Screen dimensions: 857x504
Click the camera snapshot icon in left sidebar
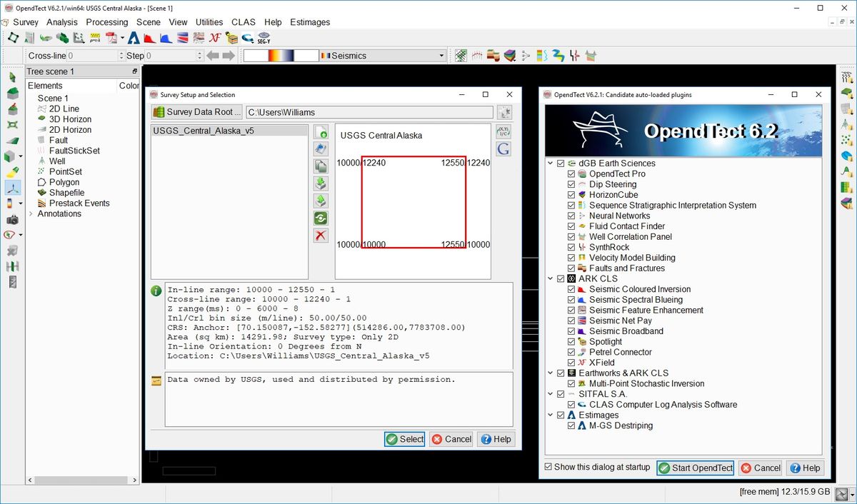coord(12,219)
